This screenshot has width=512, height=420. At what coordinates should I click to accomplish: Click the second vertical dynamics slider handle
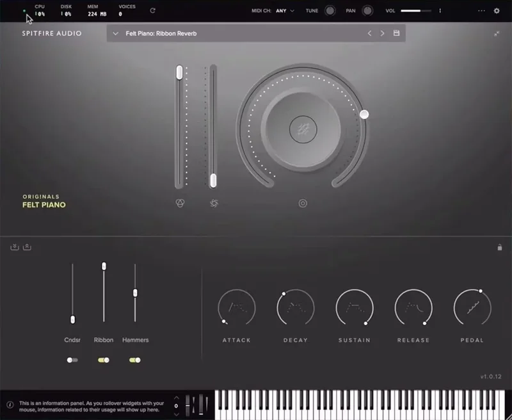point(213,181)
